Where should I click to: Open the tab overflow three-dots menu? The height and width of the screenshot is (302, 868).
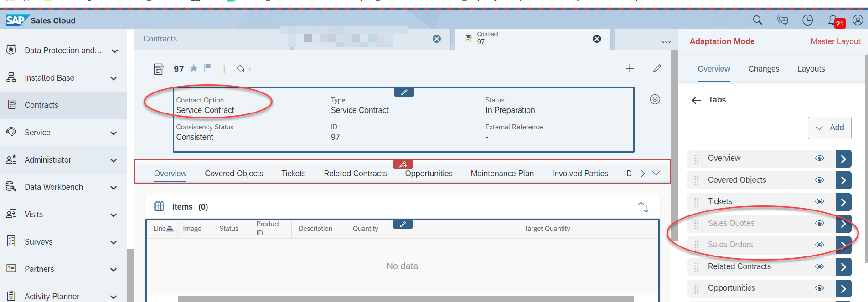point(666,41)
